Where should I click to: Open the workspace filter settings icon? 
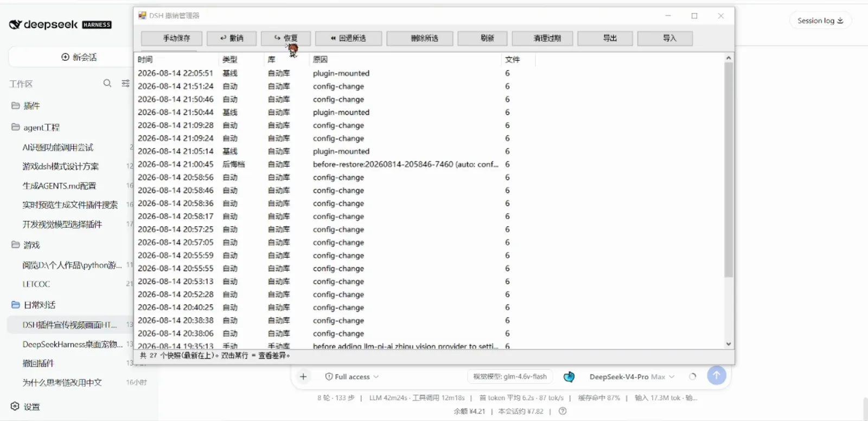click(x=126, y=83)
